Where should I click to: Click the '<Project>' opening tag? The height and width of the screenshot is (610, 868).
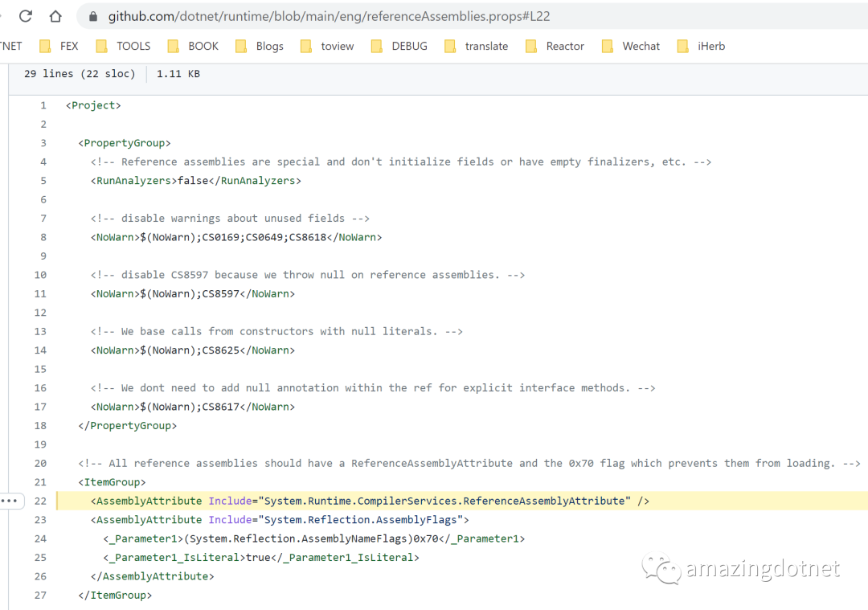click(x=93, y=105)
